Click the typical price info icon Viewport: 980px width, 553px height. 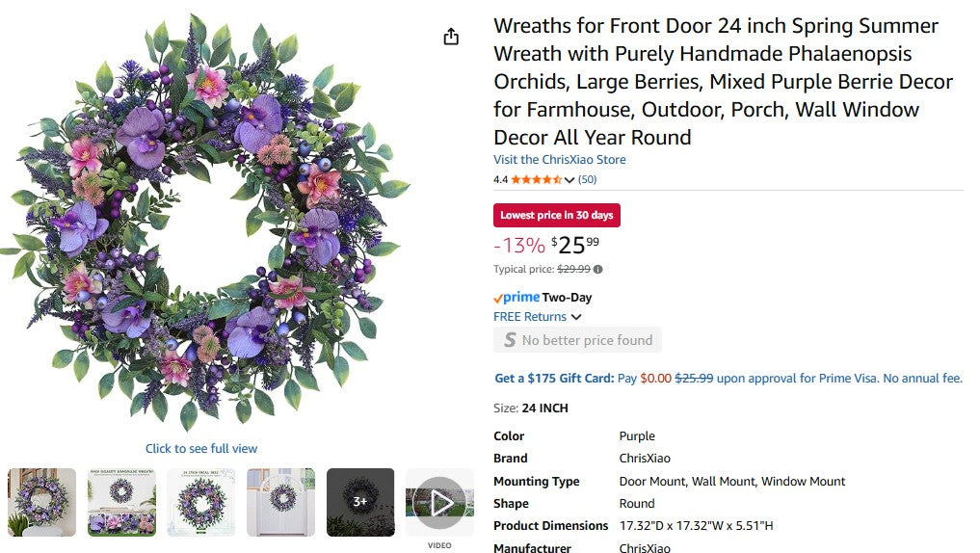point(598,270)
